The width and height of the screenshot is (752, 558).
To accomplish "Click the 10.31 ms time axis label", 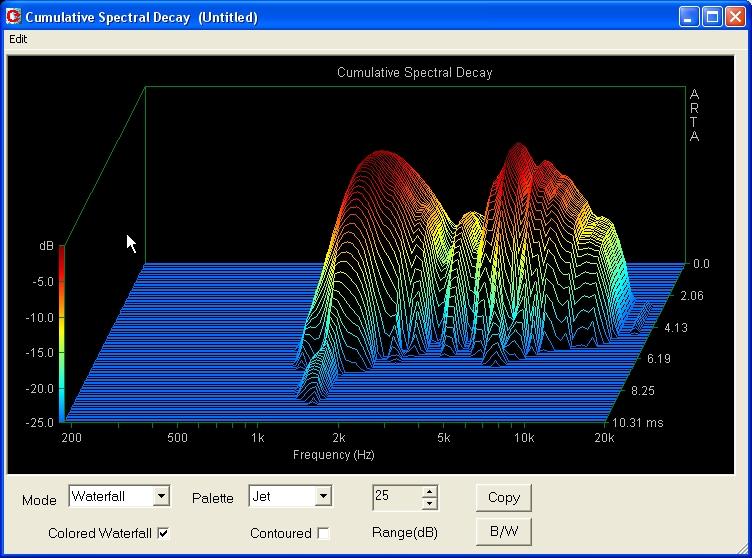I will [x=637, y=423].
